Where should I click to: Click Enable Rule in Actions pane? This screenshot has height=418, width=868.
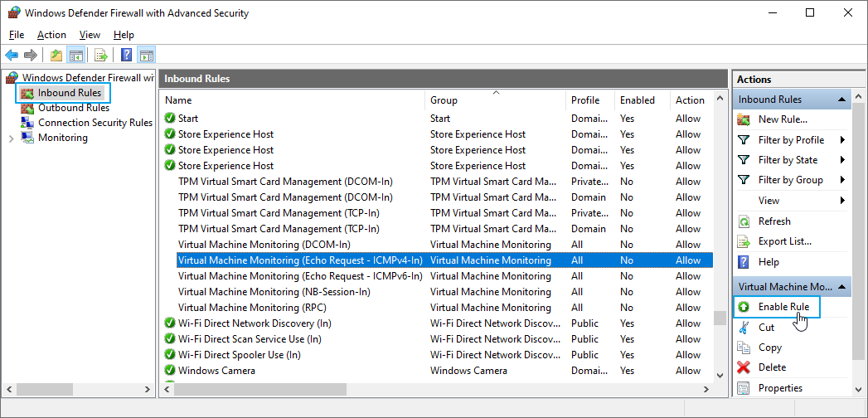point(783,307)
